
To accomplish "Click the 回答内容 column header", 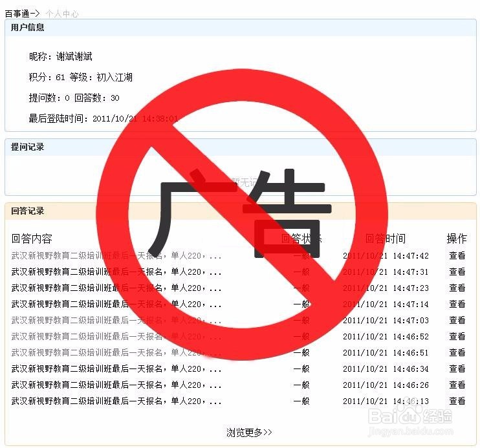I will point(32,239).
